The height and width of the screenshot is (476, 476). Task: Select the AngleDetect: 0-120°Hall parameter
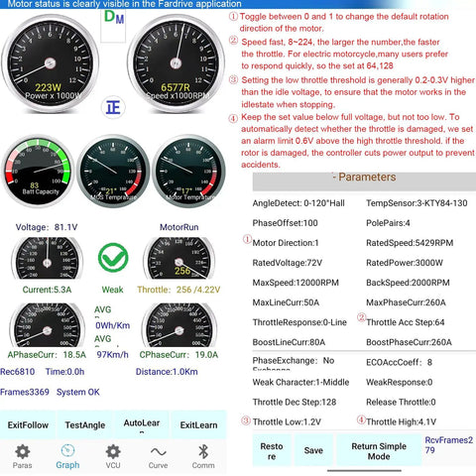point(298,203)
